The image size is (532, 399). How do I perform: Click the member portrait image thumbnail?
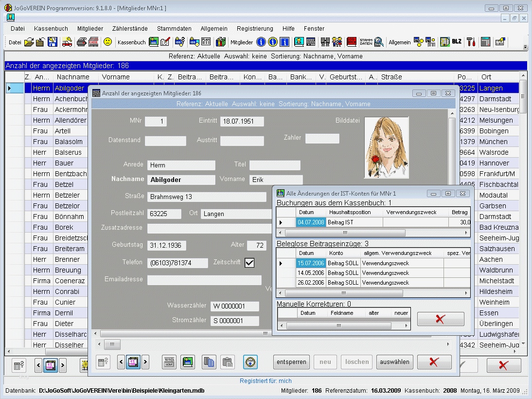(386, 147)
